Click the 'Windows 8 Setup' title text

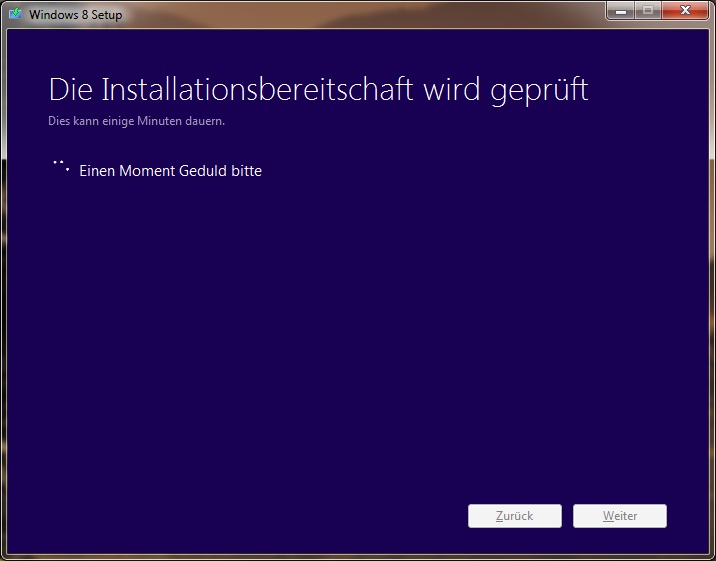coord(75,15)
